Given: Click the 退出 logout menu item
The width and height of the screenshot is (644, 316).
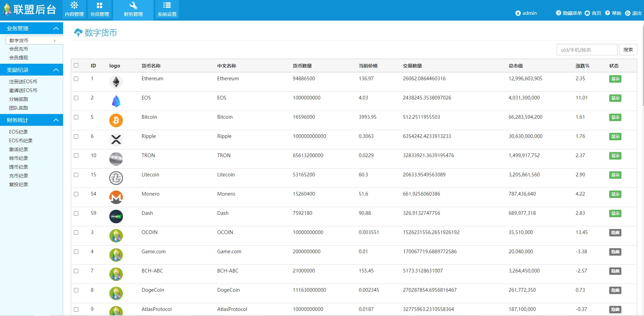Looking at the screenshot, I should tap(634, 13).
